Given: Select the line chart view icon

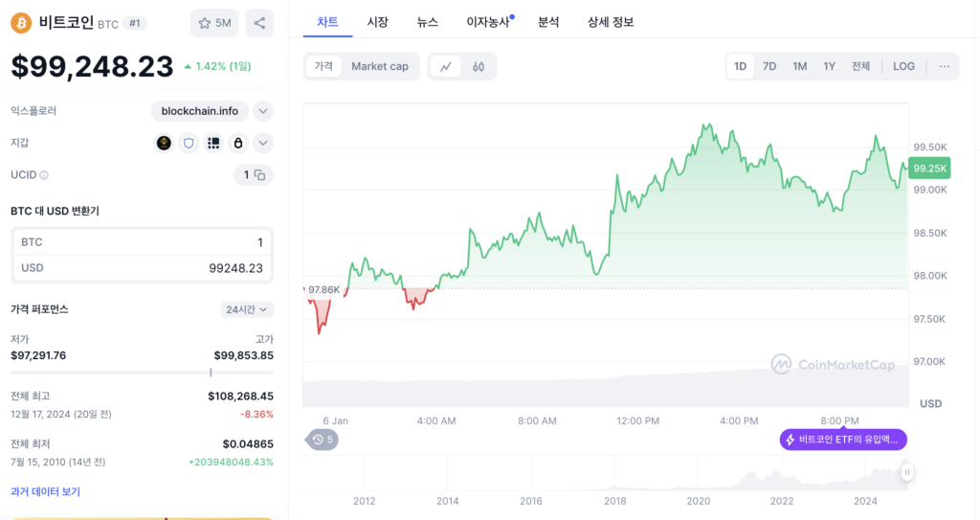Looking at the screenshot, I should (446, 66).
